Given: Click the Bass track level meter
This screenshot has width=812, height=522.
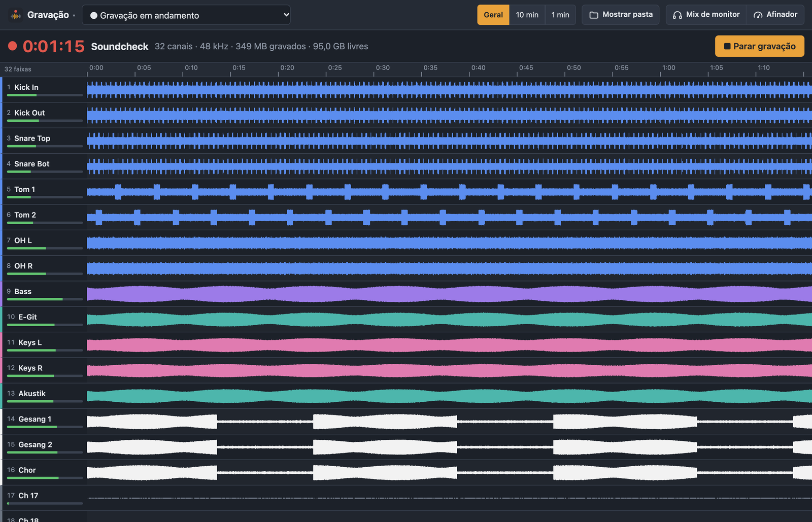Looking at the screenshot, I should pos(45,299).
